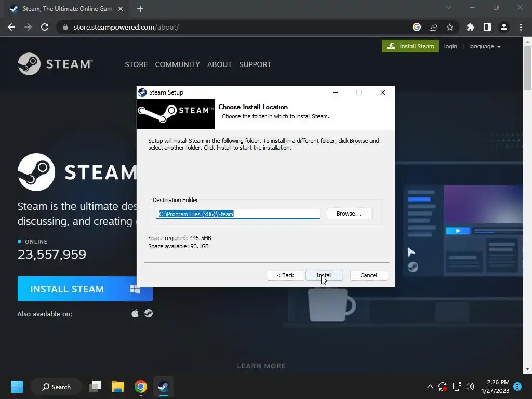
Task: Click the sync status tray icon
Action: click(443, 387)
